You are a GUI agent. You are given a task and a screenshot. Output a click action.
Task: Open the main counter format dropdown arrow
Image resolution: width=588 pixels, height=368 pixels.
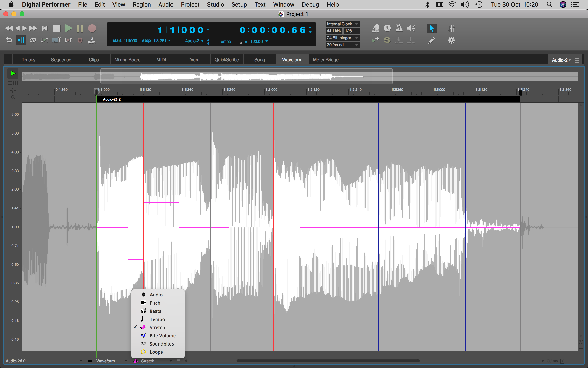click(x=208, y=29)
